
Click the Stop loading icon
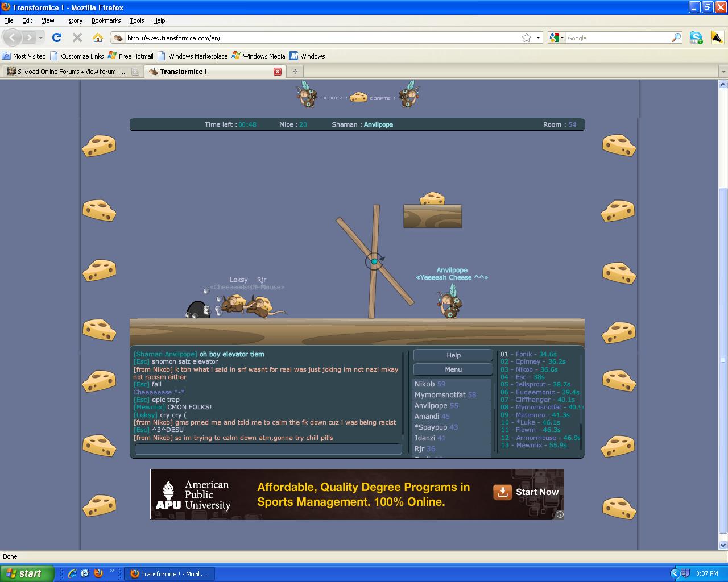(77, 38)
